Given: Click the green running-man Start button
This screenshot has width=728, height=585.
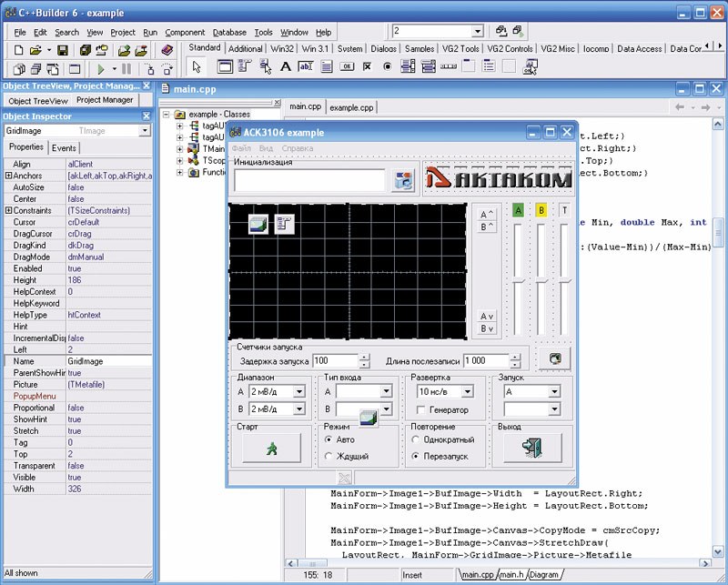Looking at the screenshot, I should 271,447.
